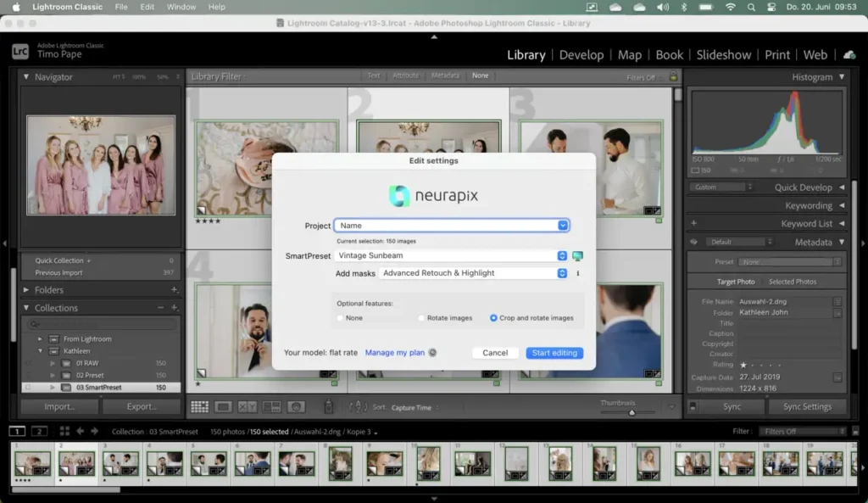Select the None optional feature radio
The width and height of the screenshot is (868, 503).
[340, 318]
